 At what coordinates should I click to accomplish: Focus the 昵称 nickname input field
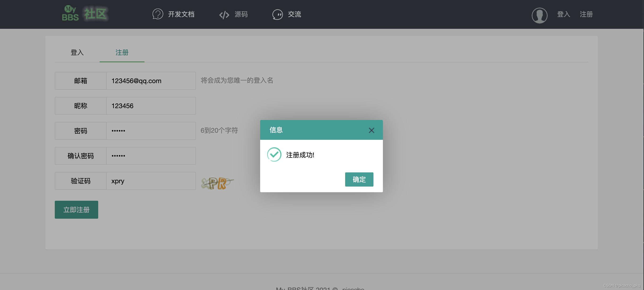(151, 106)
